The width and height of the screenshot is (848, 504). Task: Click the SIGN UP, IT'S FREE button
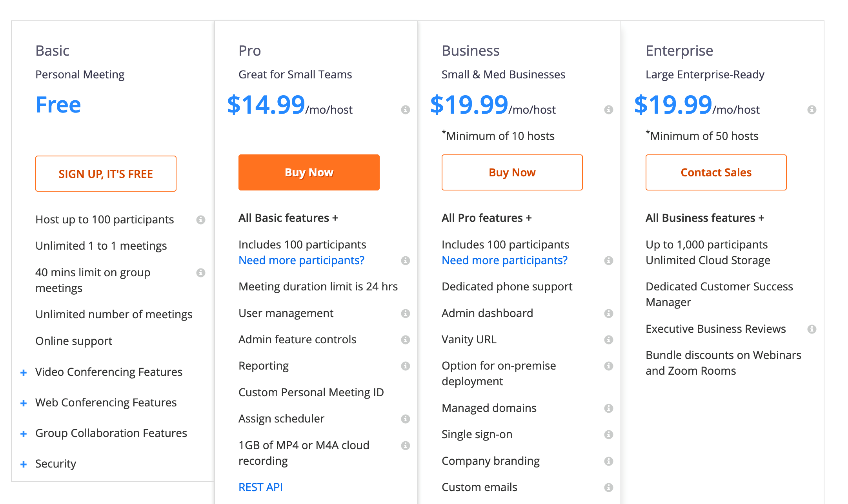pos(106,174)
